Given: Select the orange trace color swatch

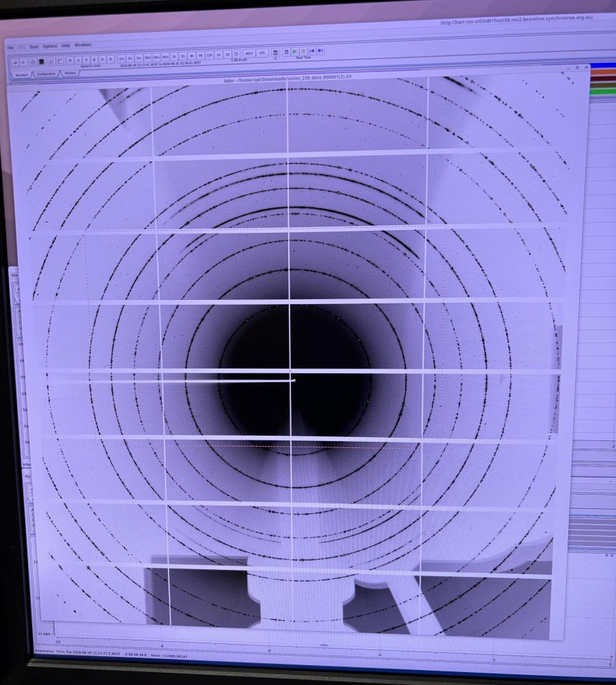Looking at the screenshot, I should pos(603,72).
